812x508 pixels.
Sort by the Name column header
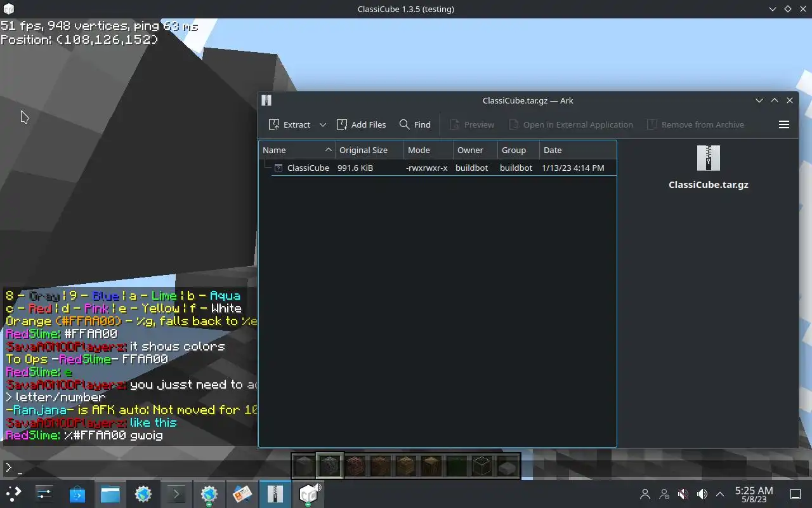[x=297, y=150]
